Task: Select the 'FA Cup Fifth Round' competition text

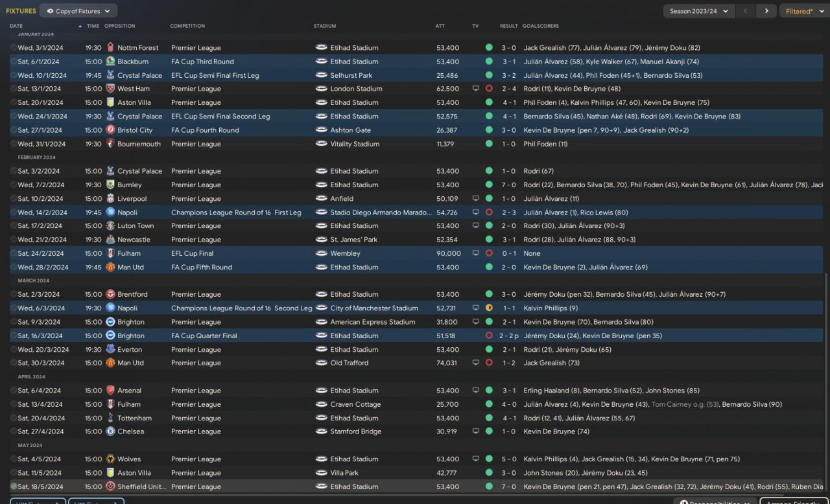Action: [202, 267]
